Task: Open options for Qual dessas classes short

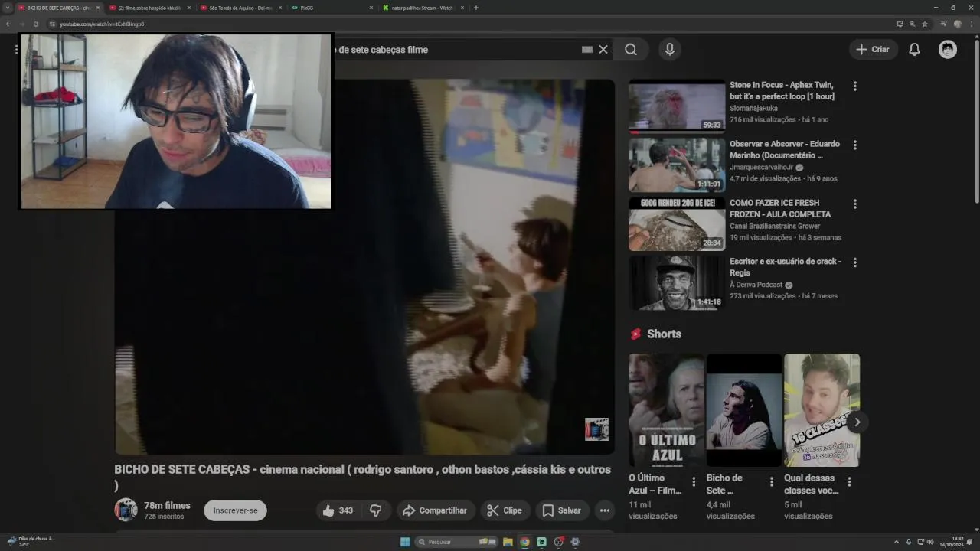Action: point(849,482)
